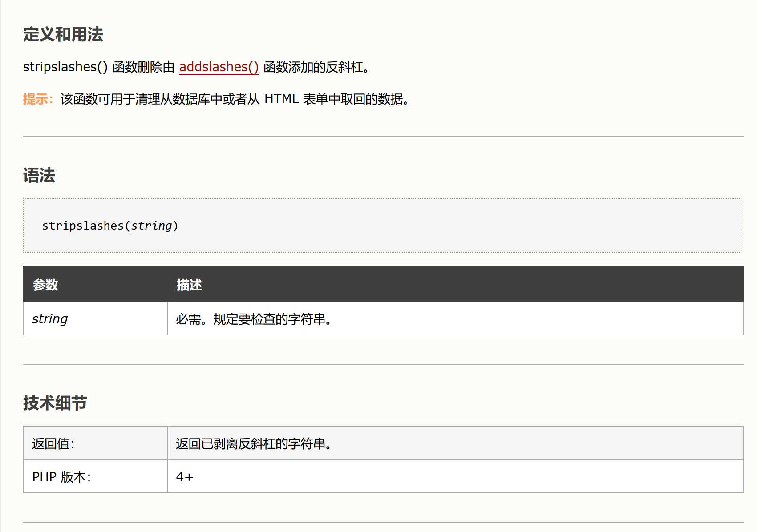Image resolution: width=757 pixels, height=532 pixels.
Task: Click the sentence about cleaning HTML 表单 data
Action: coord(235,99)
